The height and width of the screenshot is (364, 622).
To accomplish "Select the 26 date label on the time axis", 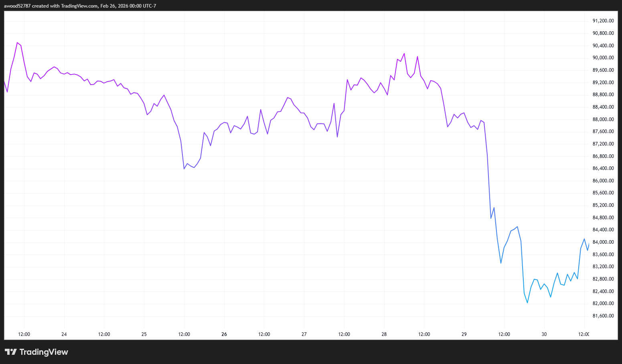I will (x=224, y=334).
